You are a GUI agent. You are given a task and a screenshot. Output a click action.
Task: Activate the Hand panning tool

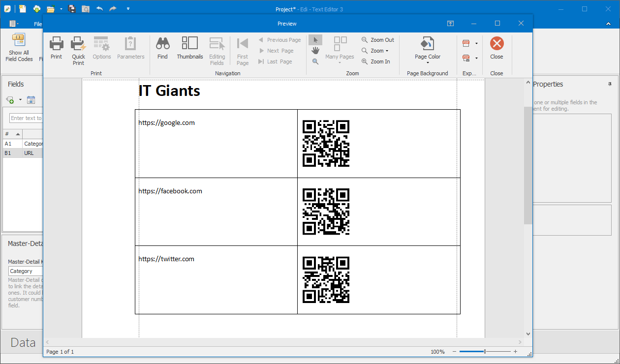point(315,50)
